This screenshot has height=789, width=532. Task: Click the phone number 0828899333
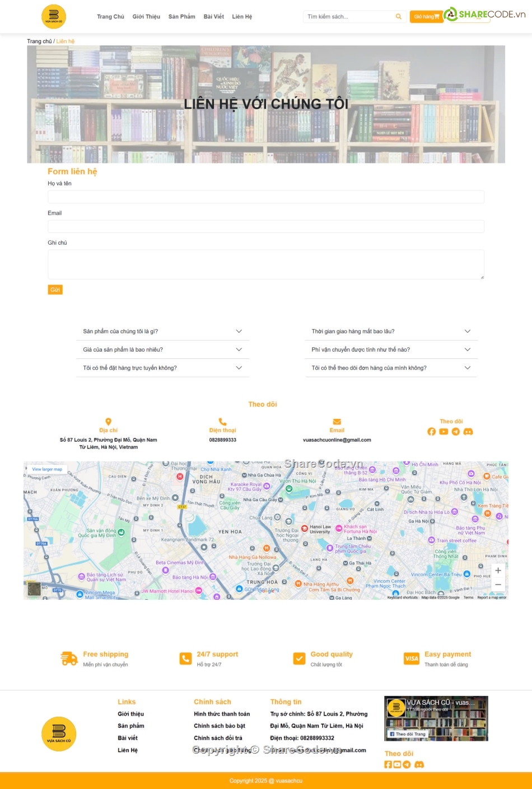click(223, 440)
